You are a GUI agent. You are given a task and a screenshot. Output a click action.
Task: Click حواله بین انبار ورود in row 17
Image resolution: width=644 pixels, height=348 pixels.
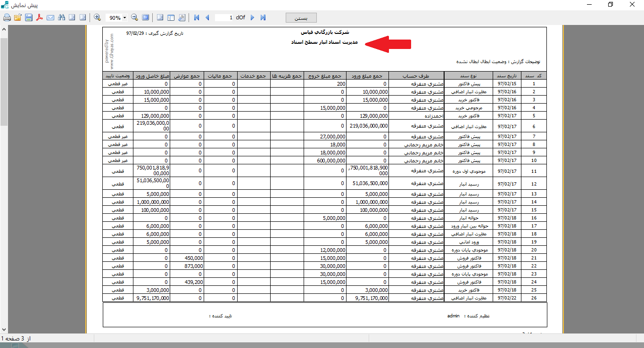pos(470,226)
